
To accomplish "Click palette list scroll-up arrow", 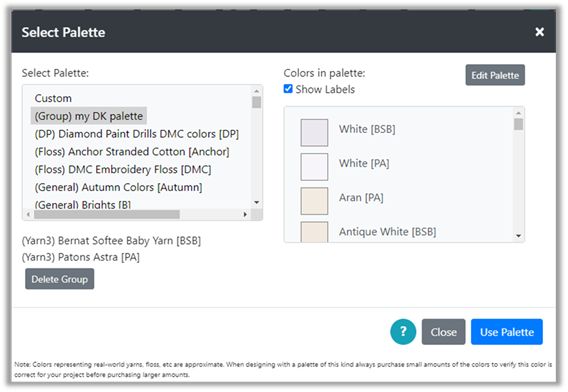I will [x=256, y=91].
